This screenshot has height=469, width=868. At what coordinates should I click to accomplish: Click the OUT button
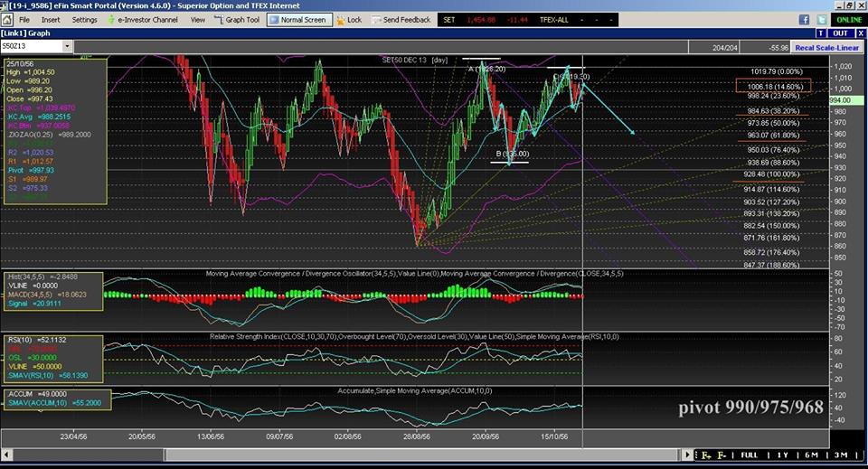[x=840, y=33]
